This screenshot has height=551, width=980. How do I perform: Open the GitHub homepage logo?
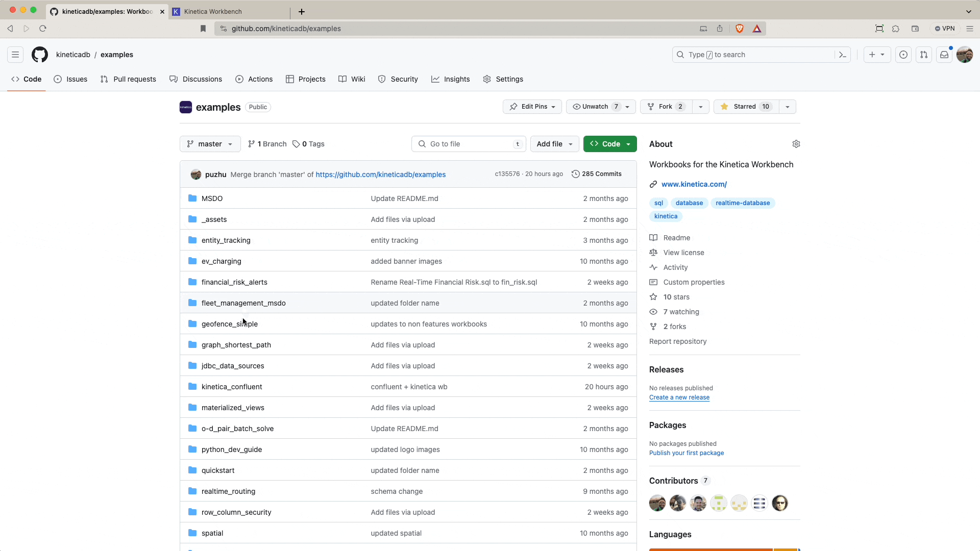click(x=40, y=55)
